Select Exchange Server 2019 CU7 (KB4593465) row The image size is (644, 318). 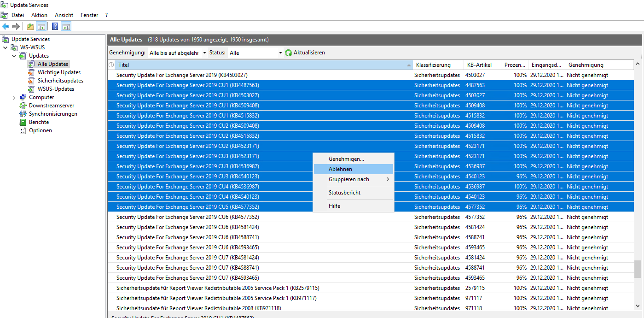[371, 278]
